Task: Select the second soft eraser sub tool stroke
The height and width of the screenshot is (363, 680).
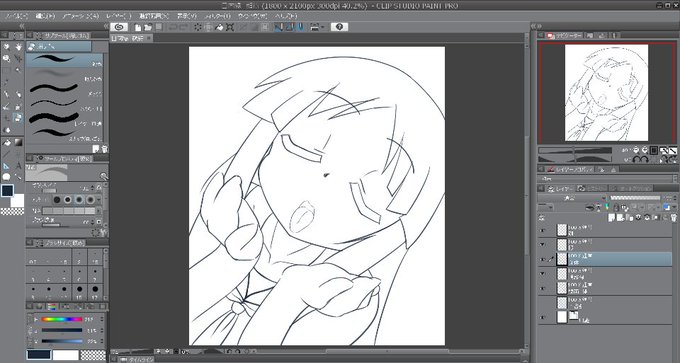Action: (64, 75)
